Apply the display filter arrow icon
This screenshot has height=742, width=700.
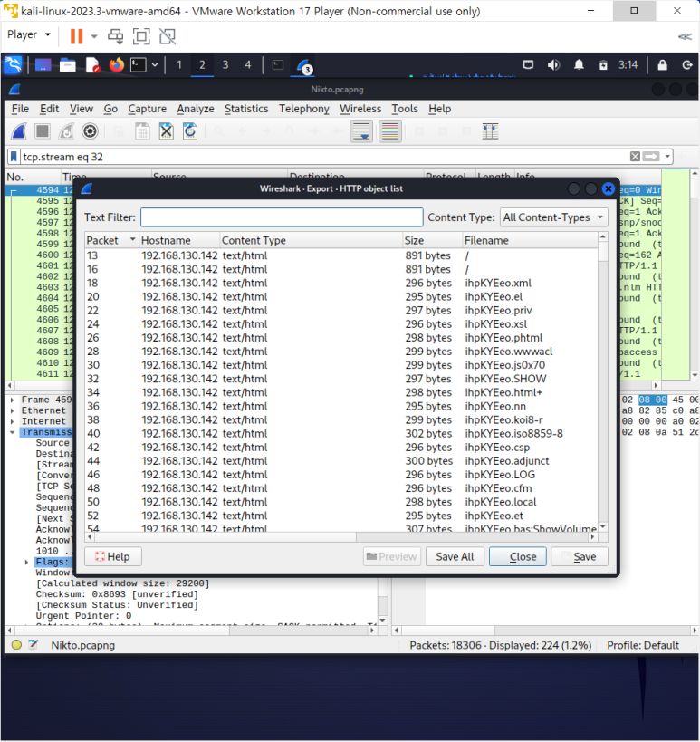[x=651, y=157]
